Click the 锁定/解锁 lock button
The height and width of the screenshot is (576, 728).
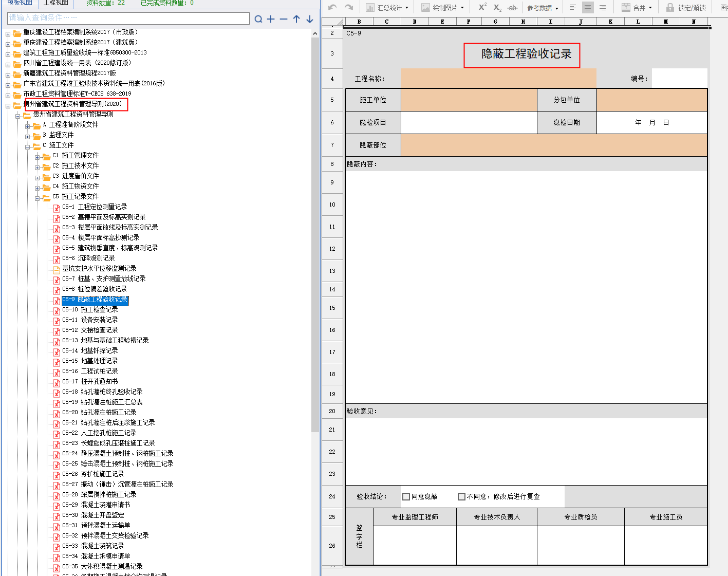point(686,7)
